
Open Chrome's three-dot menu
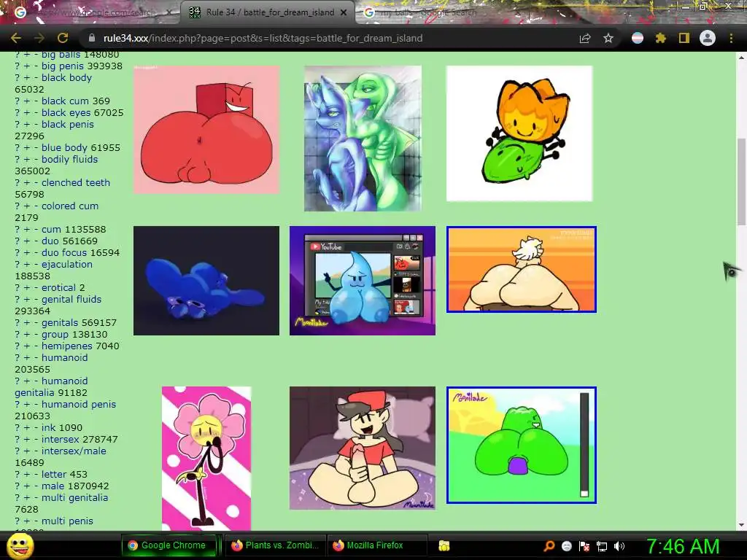(x=731, y=38)
